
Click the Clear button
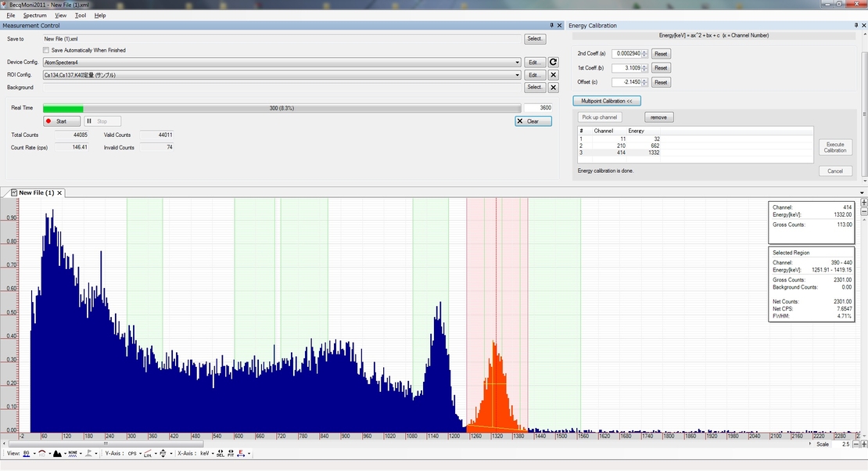533,121
